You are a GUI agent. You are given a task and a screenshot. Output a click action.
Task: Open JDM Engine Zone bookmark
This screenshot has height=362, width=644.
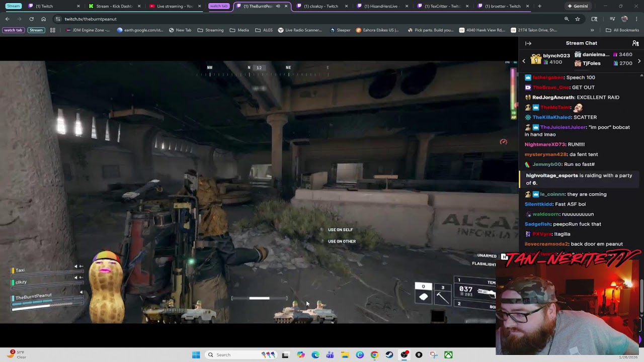[x=88, y=30]
